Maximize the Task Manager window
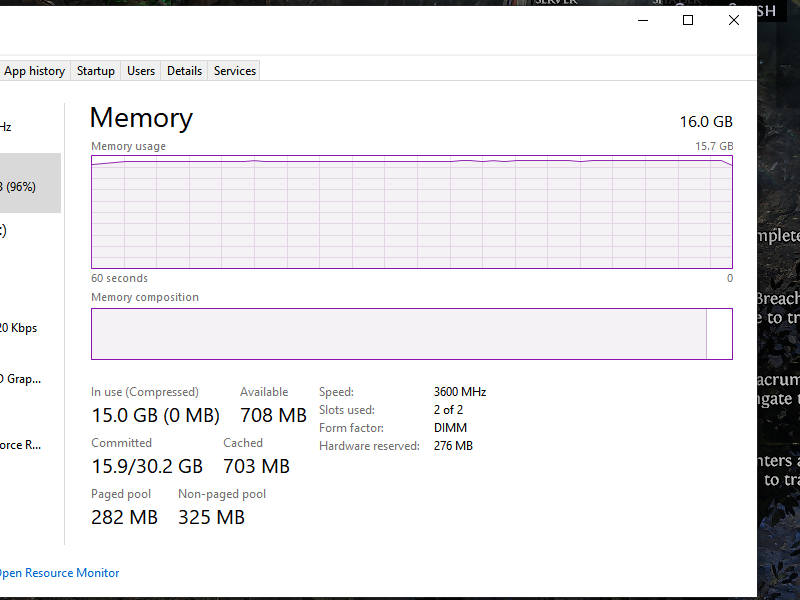The image size is (800, 600). (688, 20)
